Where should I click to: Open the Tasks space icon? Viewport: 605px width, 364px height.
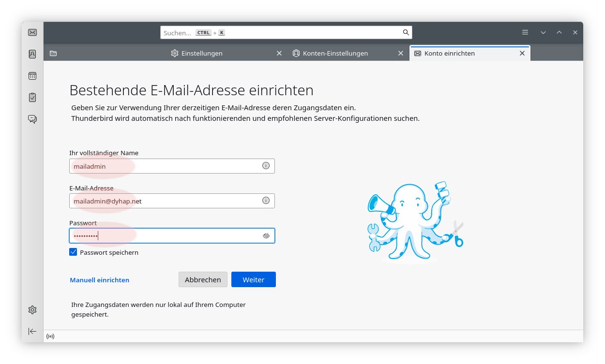coord(32,97)
